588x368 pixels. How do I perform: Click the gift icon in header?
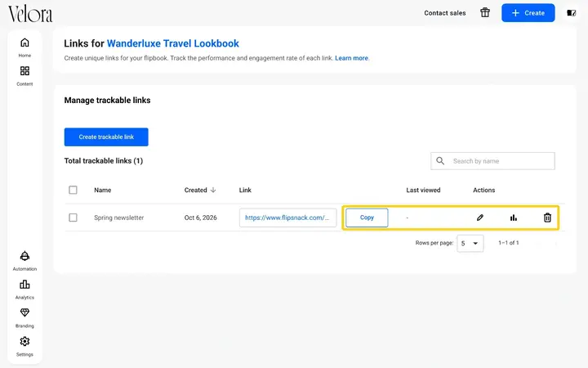click(485, 13)
